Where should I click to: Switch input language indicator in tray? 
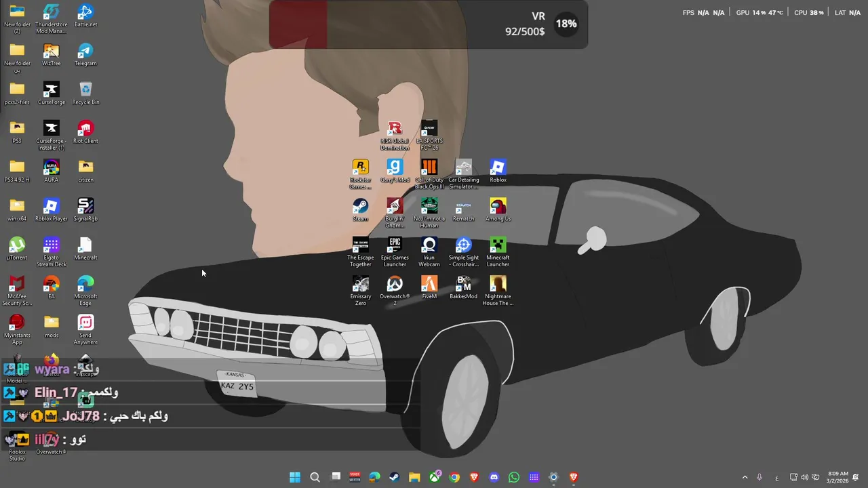(776, 478)
